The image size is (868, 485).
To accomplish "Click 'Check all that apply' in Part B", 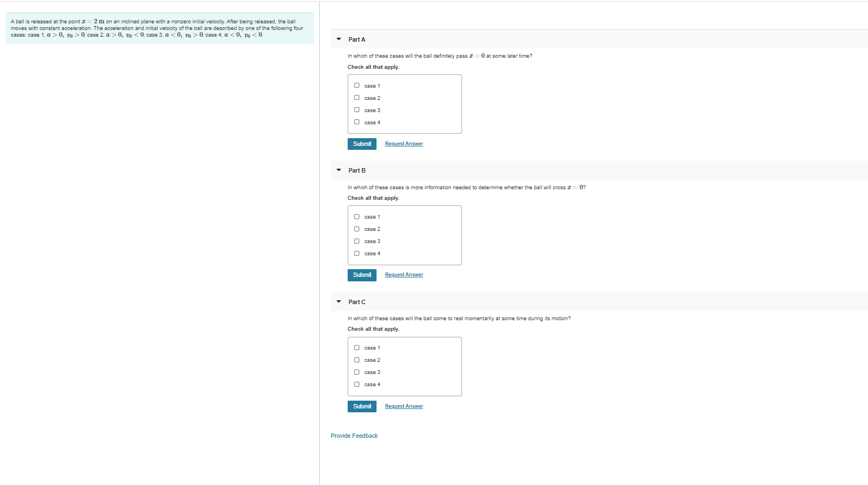I will click(x=373, y=198).
